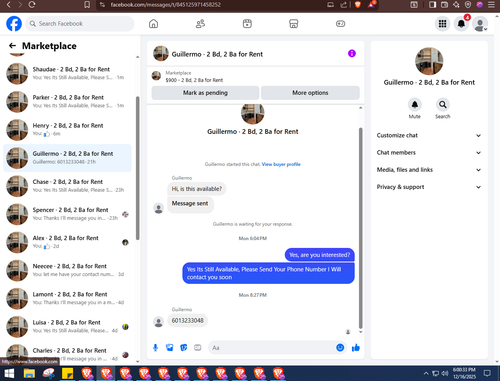This screenshot has width=500, height=381.
Task: Open the Facebook menu grid icon
Action: pos(442,24)
